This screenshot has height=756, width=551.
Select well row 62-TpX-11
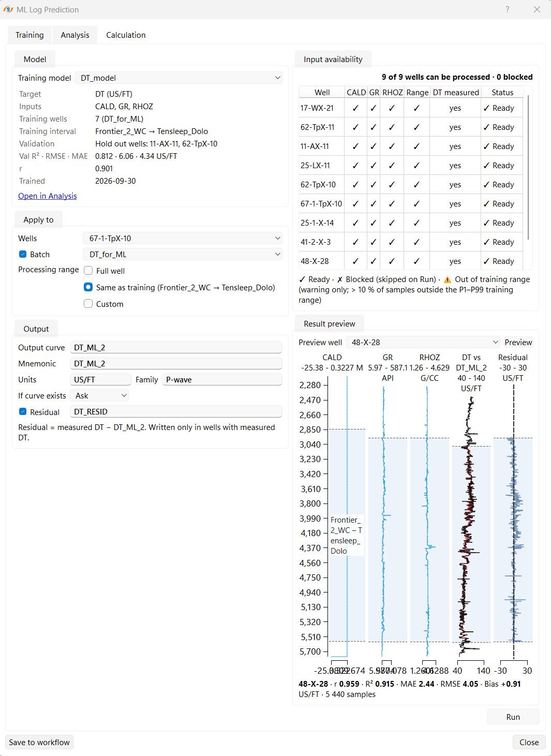(x=411, y=127)
